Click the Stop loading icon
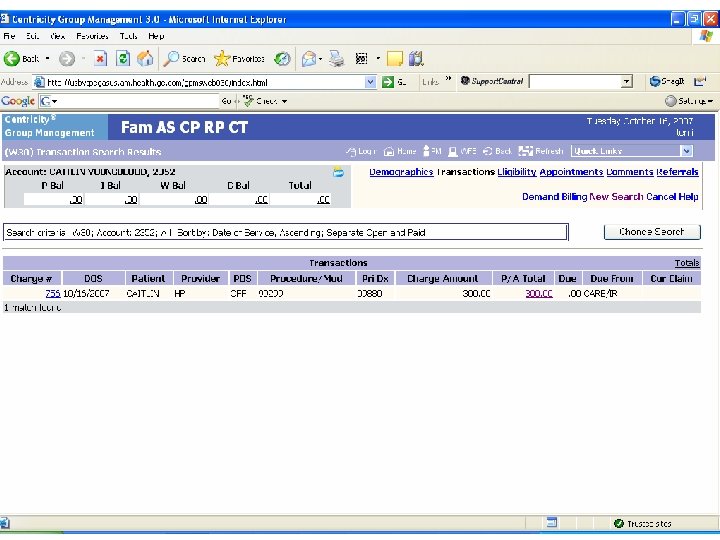Screen dimensions: 720x540 100,59
